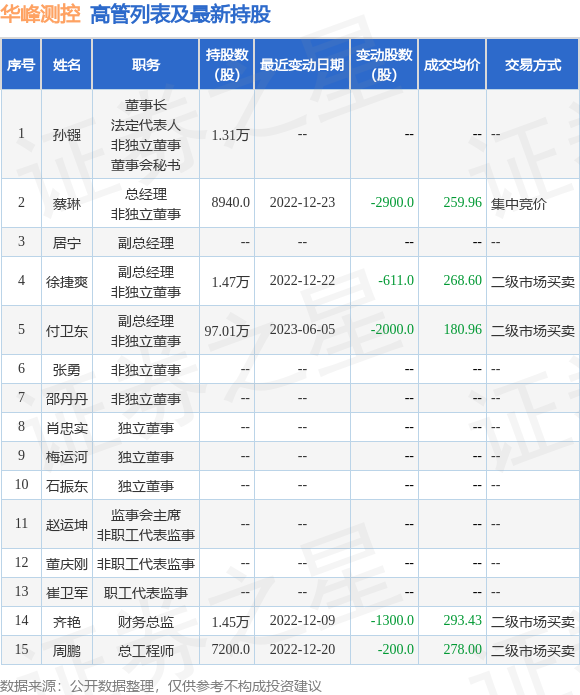Click the name 付卫东
Screen dimensions: 580x695
click(66, 330)
